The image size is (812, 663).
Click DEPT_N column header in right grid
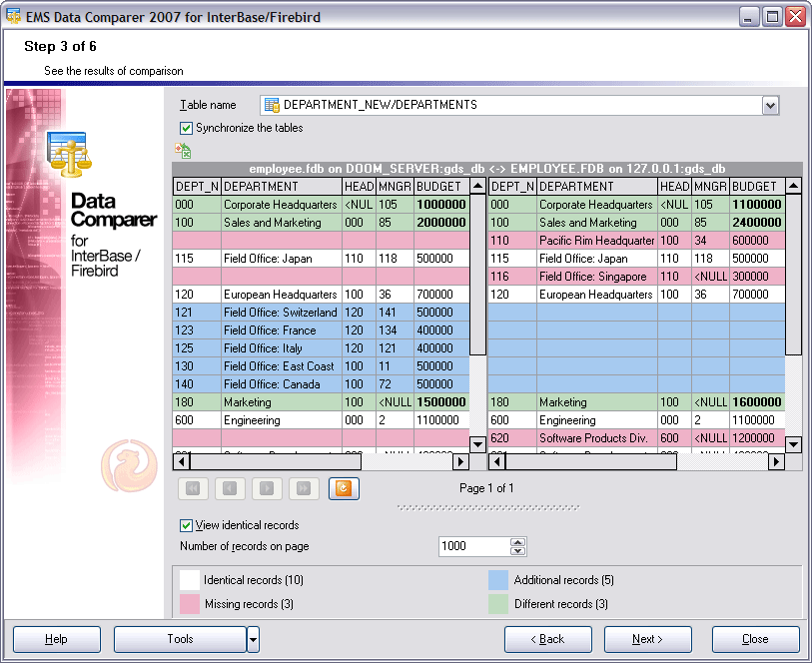(512, 187)
